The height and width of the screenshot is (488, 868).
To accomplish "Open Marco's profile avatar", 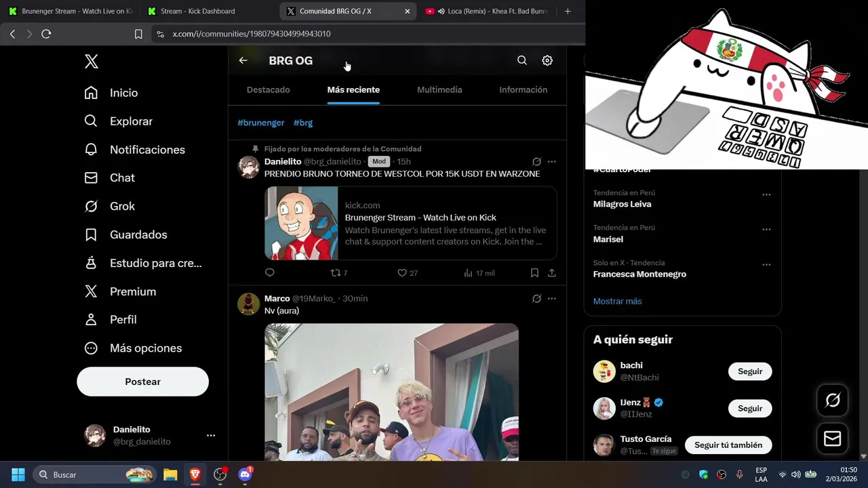I will (249, 304).
